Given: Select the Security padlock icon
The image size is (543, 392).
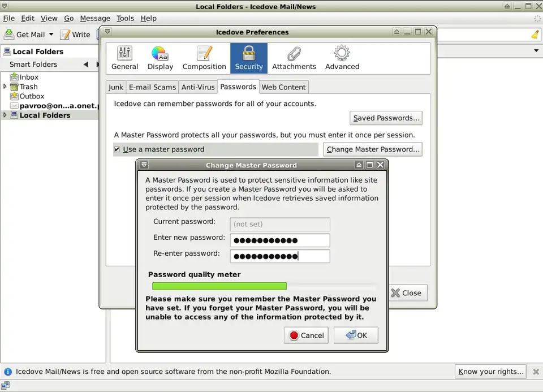Looking at the screenshot, I should click(248, 54).
